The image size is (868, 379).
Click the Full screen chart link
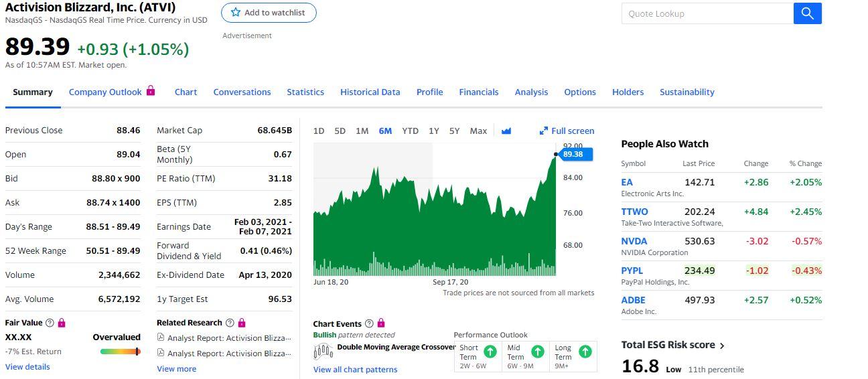[x=573, y=131]
